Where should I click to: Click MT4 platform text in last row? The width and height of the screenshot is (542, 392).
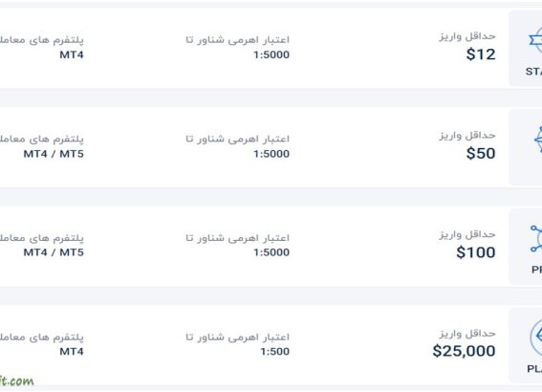[x=72, y=352]
